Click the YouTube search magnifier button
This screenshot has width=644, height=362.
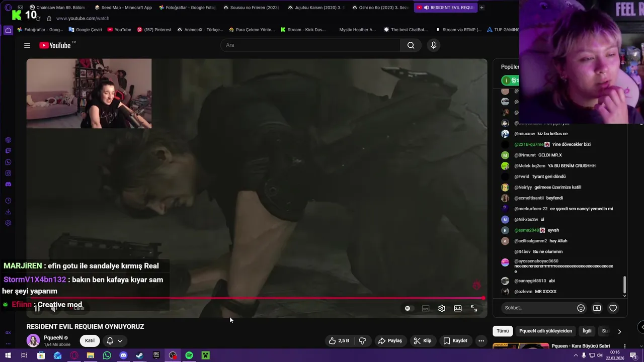(x=411, y=45)
